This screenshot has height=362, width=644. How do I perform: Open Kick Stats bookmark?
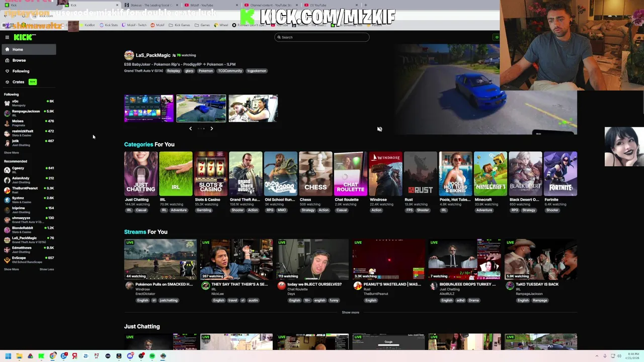pos(108,25)
